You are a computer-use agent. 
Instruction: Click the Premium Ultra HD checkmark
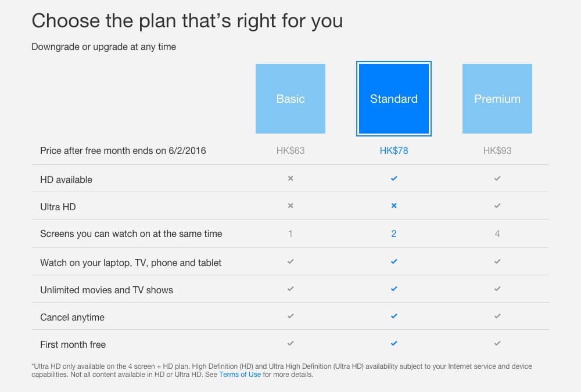(497, 206)
